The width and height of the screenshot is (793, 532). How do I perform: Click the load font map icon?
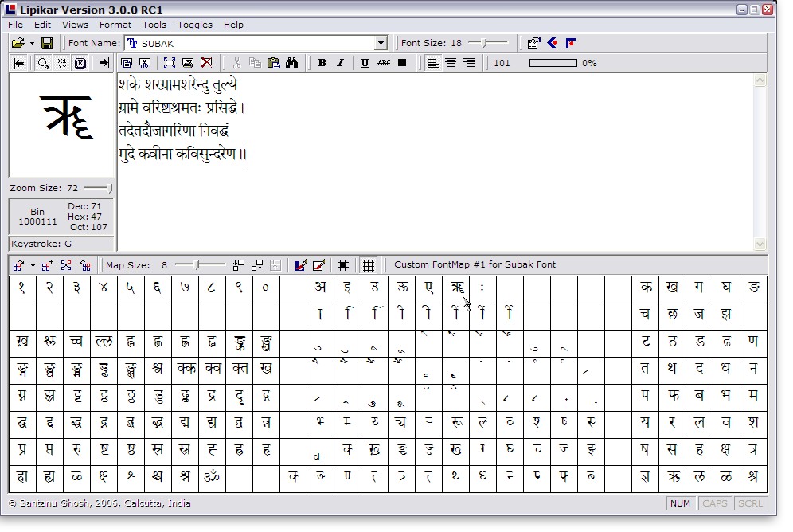(x=18, y=265)
